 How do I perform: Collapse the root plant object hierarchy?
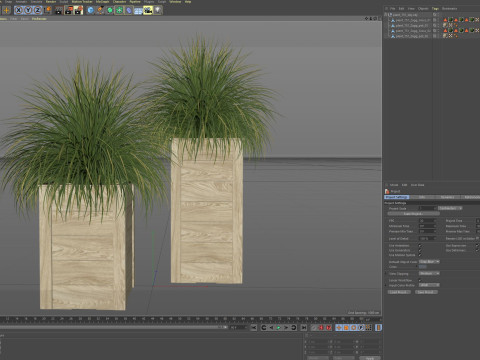pos(385,14)
